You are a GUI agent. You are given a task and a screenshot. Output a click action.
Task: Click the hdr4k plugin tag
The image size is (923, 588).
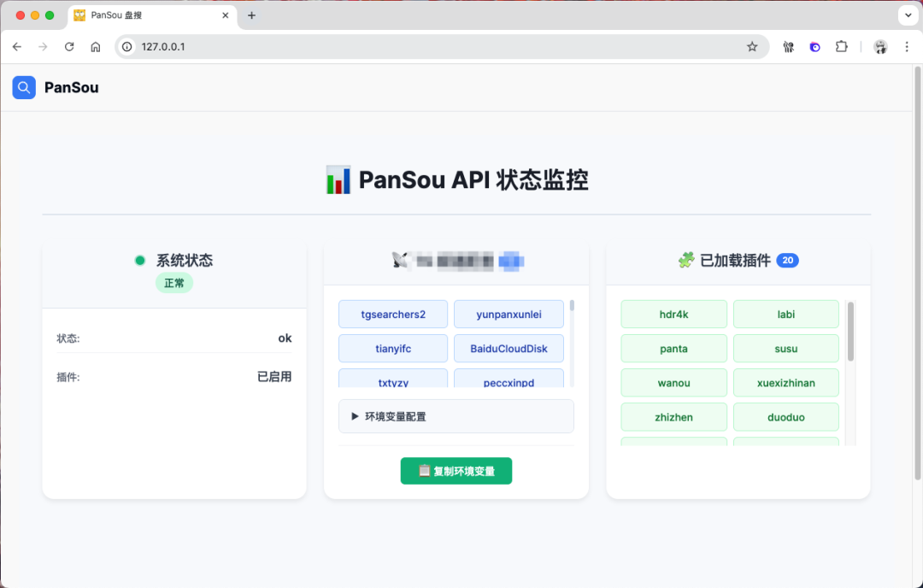click(x=673, y=315)
